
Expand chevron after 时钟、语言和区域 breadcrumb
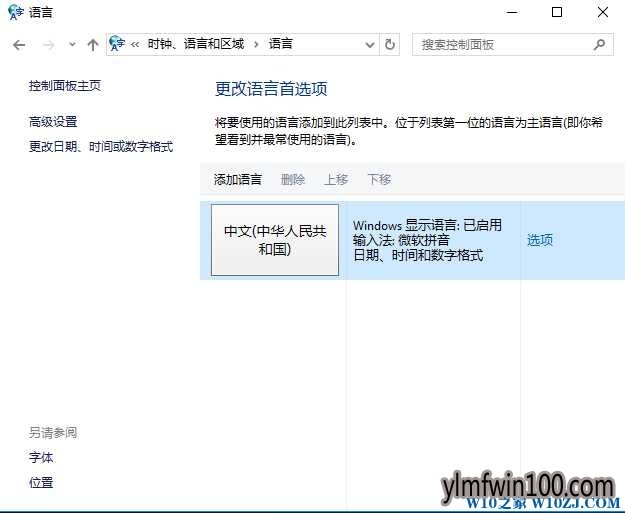tap(256, 44)
